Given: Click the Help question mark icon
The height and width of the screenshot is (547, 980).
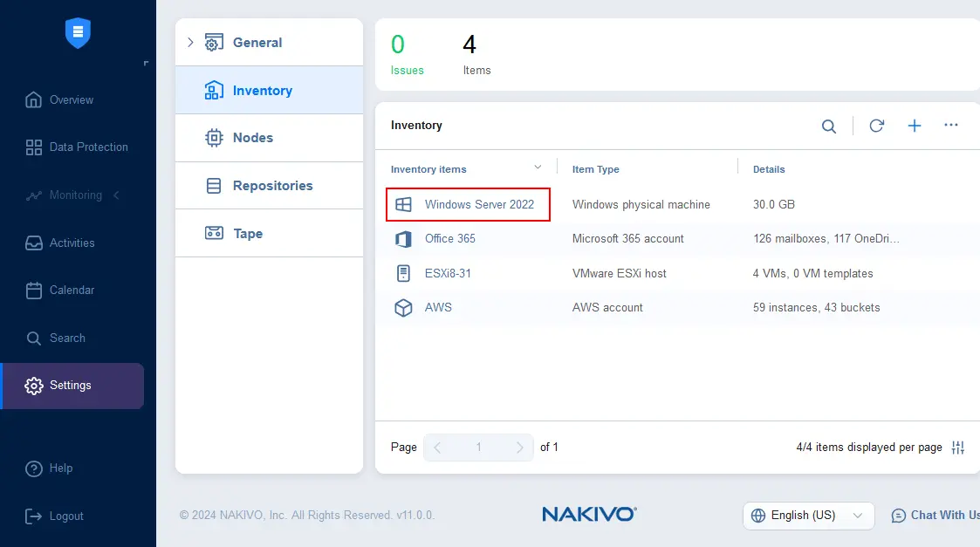Looking at the screenshot, I should [34, 468].
